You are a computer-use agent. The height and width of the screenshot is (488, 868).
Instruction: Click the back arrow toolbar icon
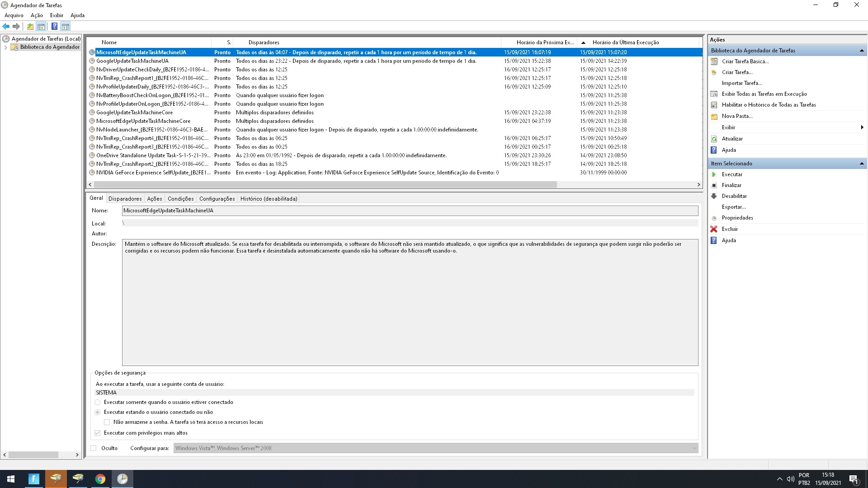click(x=6, y=26)
